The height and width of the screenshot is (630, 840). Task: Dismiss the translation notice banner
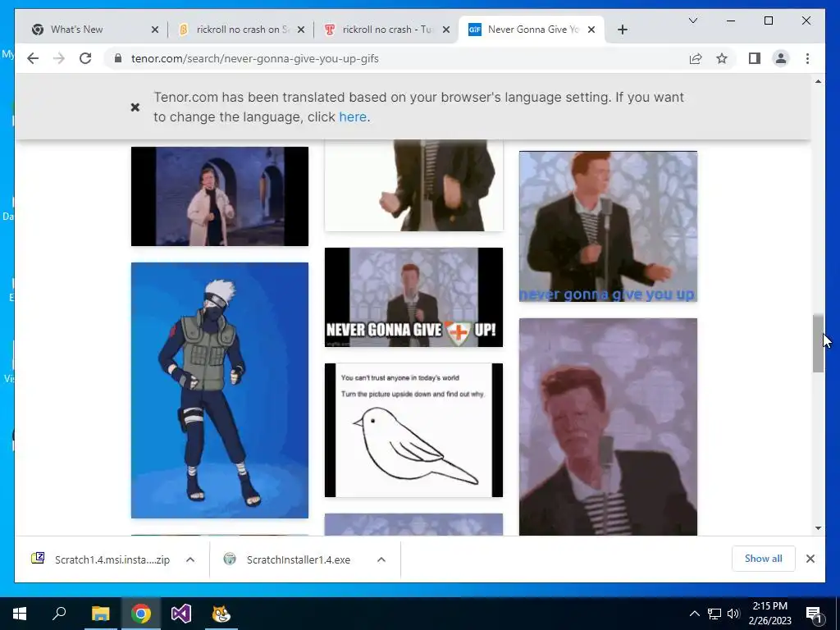tap(135, 107)
